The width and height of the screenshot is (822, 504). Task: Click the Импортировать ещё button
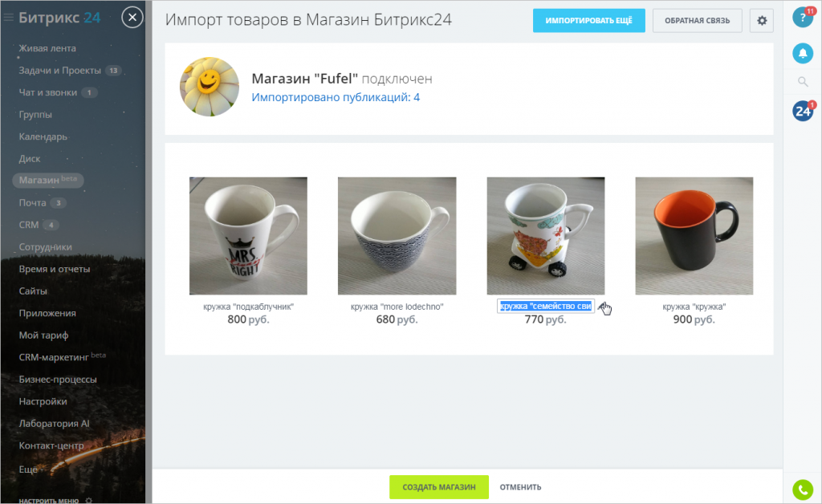(588, 20)
